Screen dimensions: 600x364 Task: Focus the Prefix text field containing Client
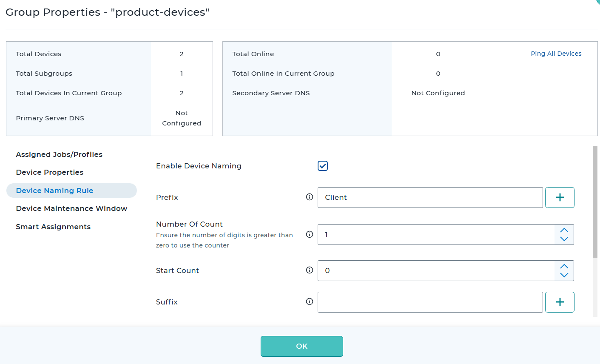pyautogui.click(x=430, y=197)
